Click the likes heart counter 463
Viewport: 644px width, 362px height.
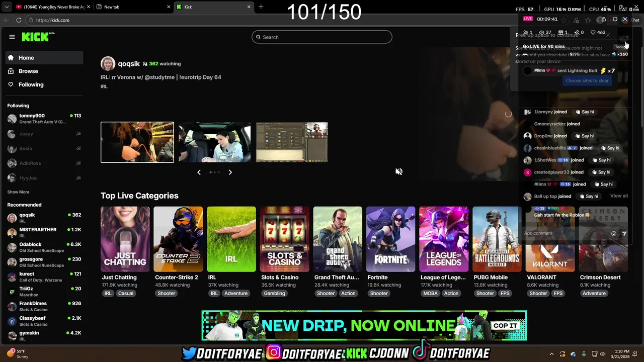pyautogui.click(x=598, y=32)
